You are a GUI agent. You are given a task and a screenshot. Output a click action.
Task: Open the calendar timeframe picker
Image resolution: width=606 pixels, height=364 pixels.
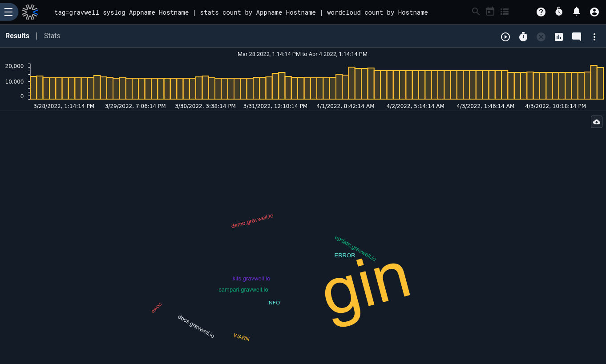(x=490, y=12)
